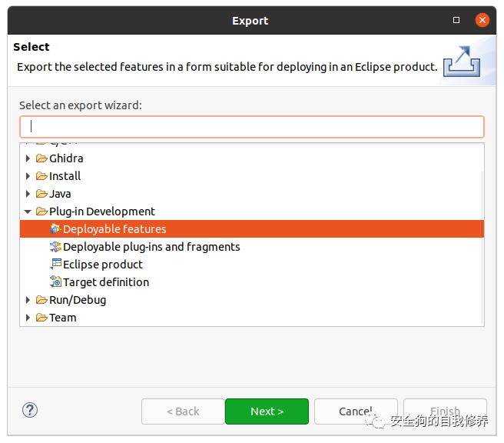Collapse the Plug-in Development category
This screenshot has height=443, width=504.
pos(28,212)
